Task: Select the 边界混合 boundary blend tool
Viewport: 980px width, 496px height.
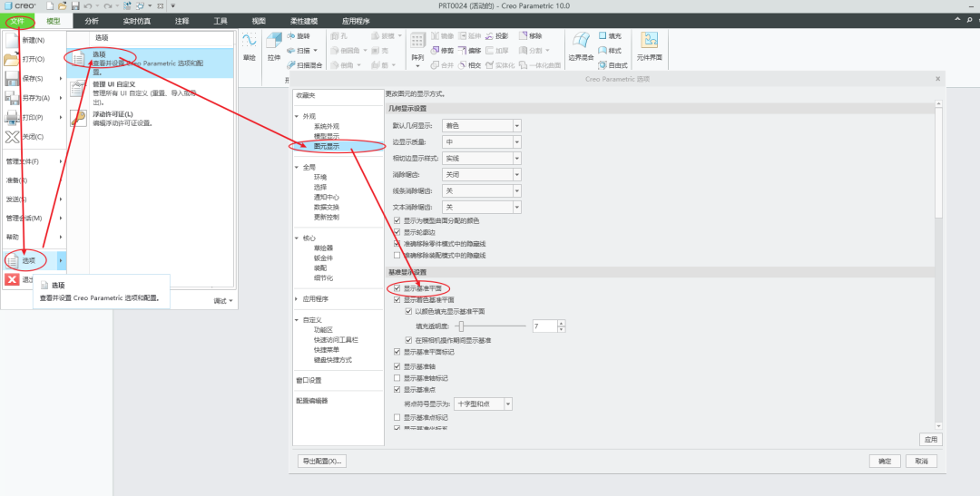Action: tap(581, 47)
